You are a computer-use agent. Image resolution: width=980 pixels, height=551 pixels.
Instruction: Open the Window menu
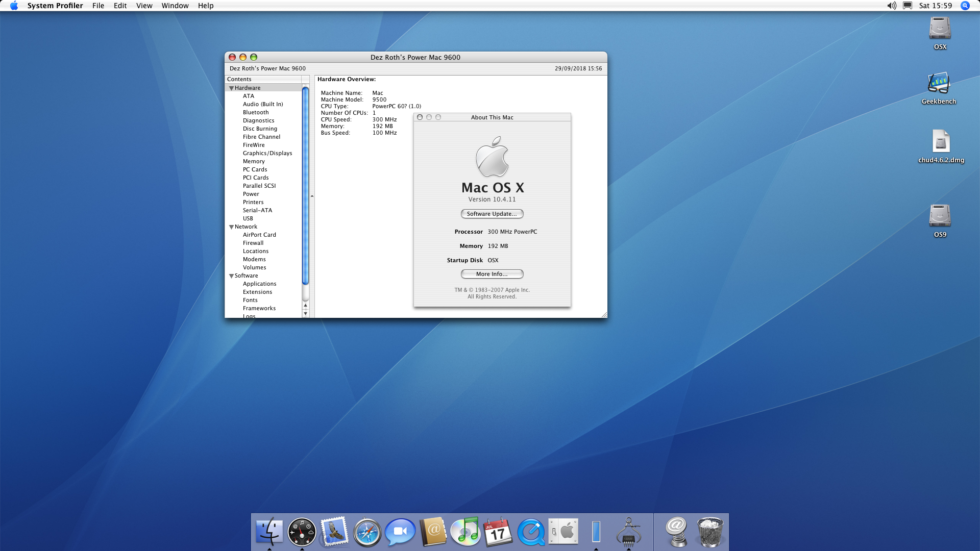175,6
